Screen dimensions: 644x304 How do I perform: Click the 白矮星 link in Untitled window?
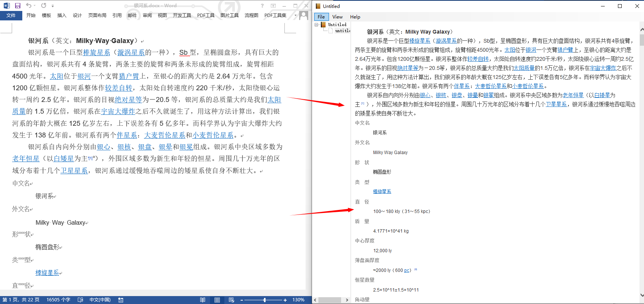click(x=602, y=95)
